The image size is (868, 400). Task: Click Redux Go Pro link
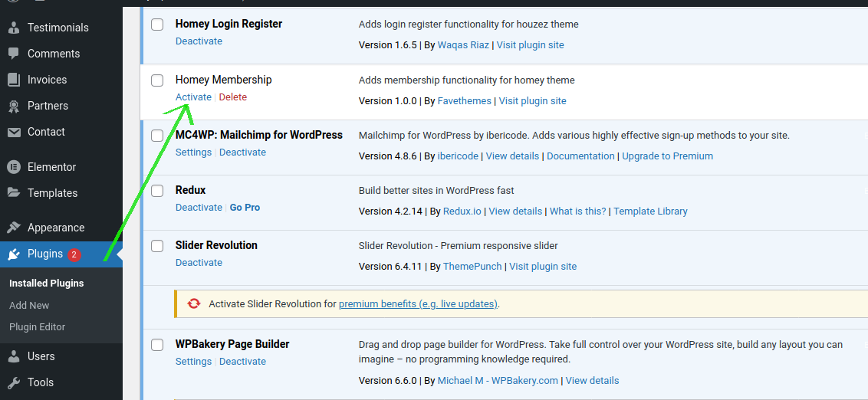tap(245, 208)
